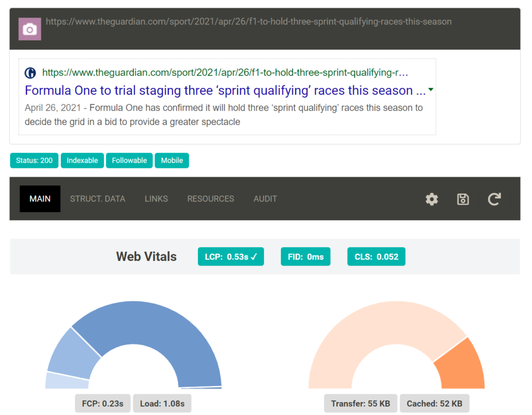Click the Mobile badge
This screenshot has width=532, height=415.
click(x=172, y=161)
